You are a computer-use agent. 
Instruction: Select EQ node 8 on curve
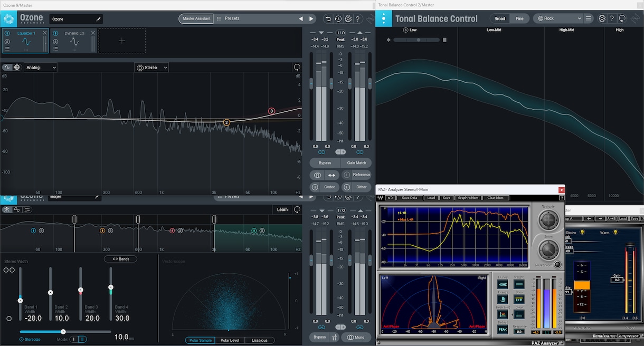(x=272, y=111)
